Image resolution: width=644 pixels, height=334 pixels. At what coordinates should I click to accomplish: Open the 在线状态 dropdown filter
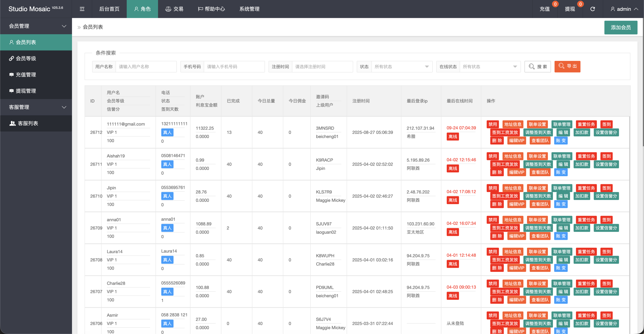[x=490, y=67]
